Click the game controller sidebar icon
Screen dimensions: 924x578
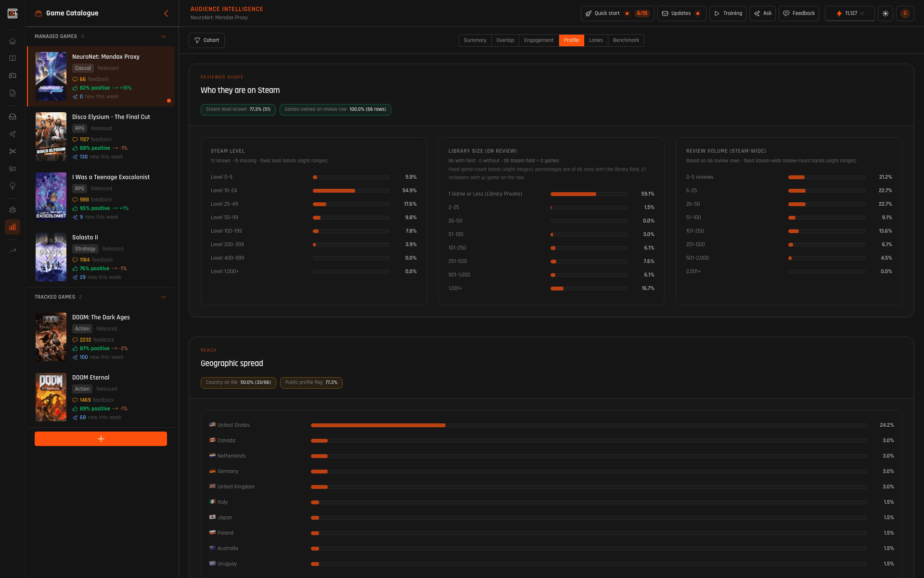click(x=13, y=76)
